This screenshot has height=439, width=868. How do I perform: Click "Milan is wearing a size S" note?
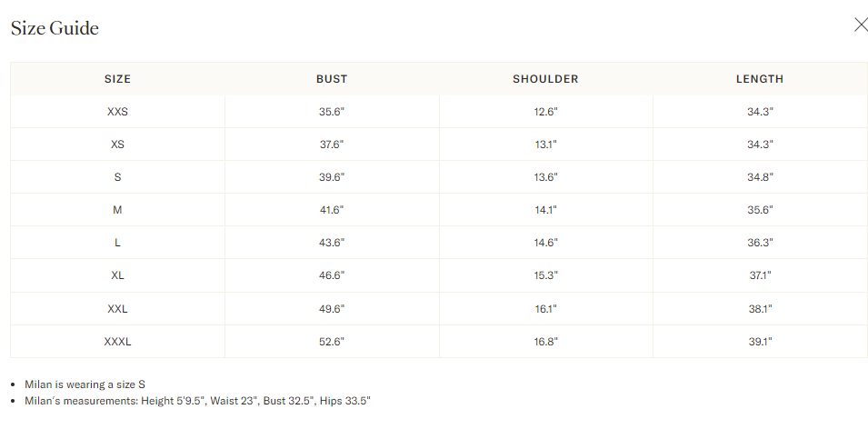pyautogui.click(x=85, y=384)
